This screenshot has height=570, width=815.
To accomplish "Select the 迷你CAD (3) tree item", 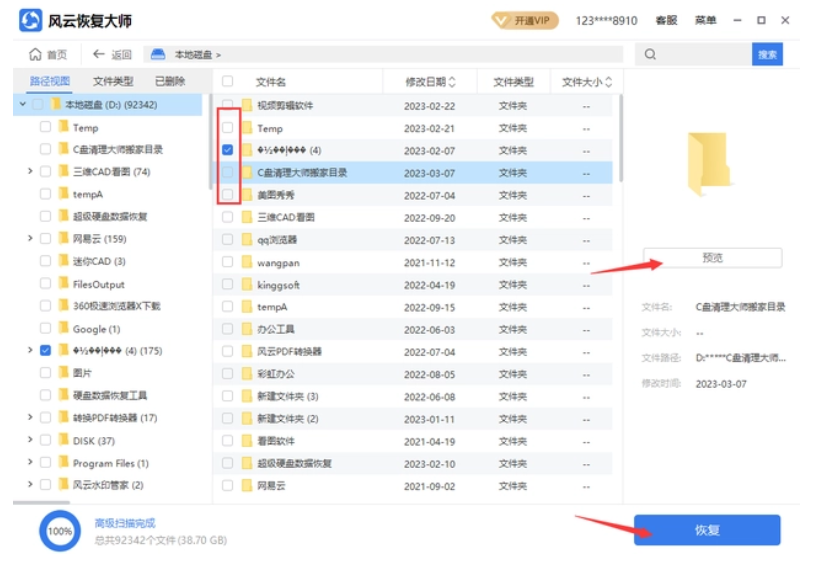I will [x=99, y=261].
